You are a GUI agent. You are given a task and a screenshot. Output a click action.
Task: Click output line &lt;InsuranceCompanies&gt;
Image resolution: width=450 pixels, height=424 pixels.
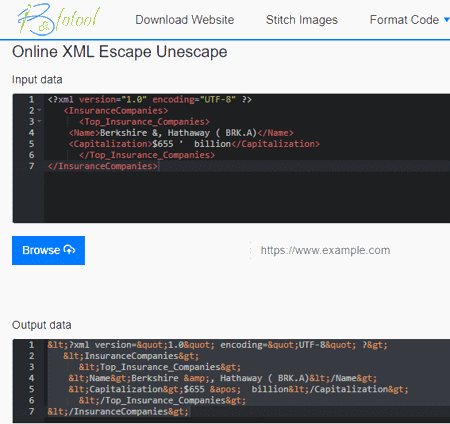131,356
